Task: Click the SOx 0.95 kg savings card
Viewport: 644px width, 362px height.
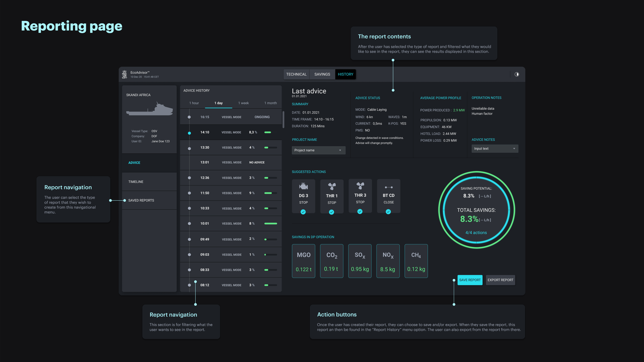Action: (360, 261)
